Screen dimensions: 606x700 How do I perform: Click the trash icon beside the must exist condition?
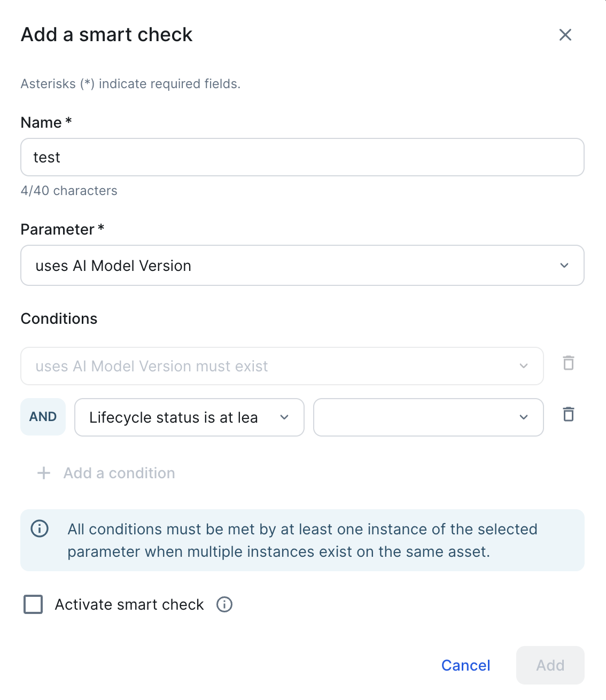pos(569,363)
